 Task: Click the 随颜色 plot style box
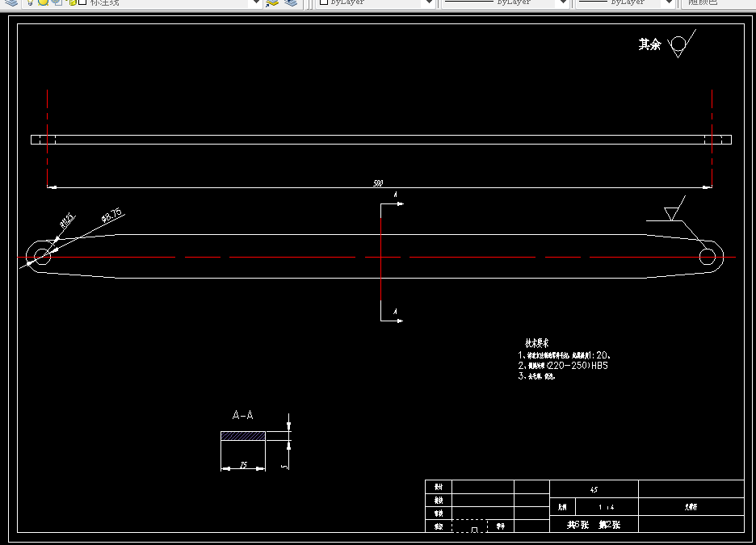click(717, 2)
